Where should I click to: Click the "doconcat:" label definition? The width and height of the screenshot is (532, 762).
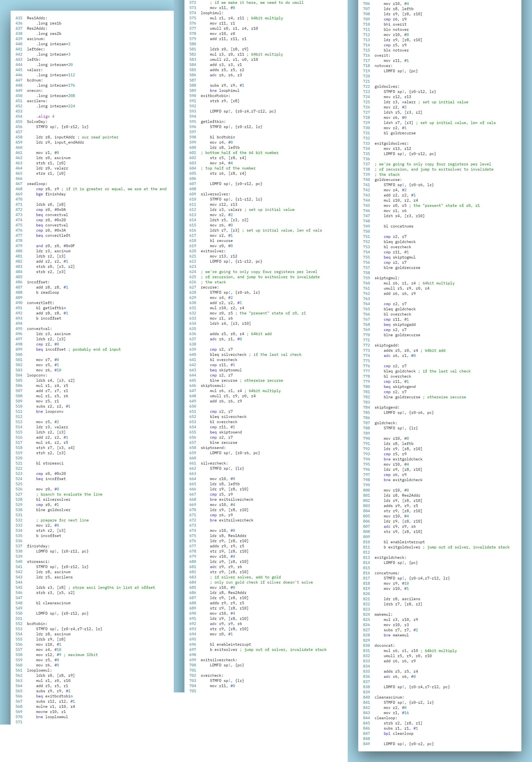coord(385,645)
